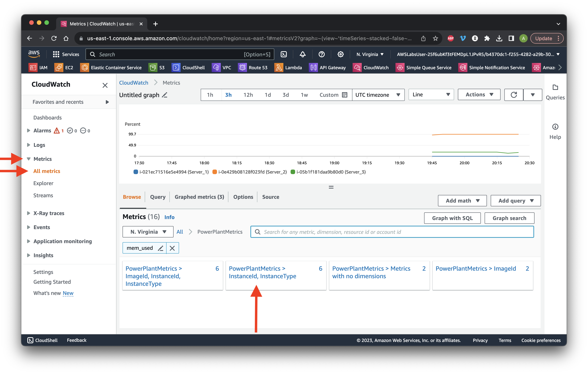Open the Add math dropdown

pyautogui.click(x=462, y=201)
